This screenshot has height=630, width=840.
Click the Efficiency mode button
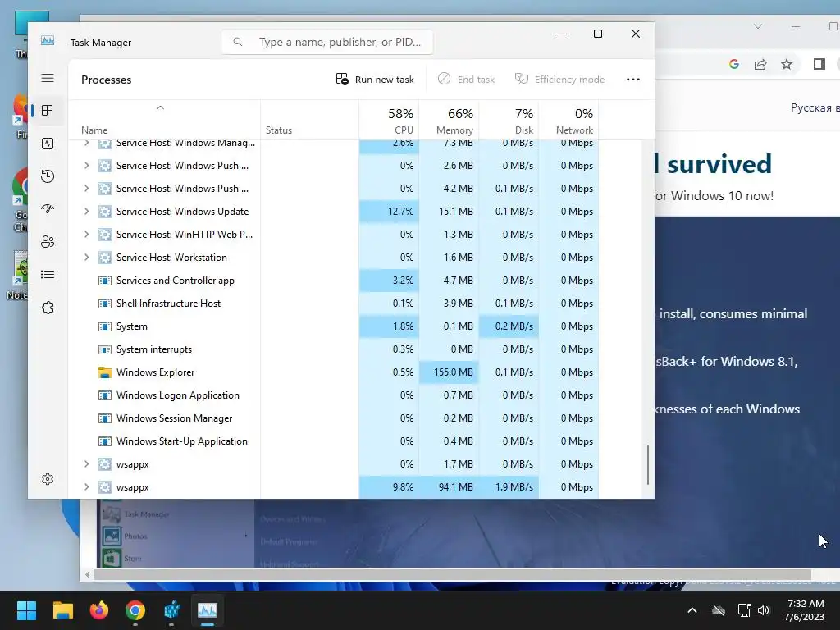[x=559, y=80]
